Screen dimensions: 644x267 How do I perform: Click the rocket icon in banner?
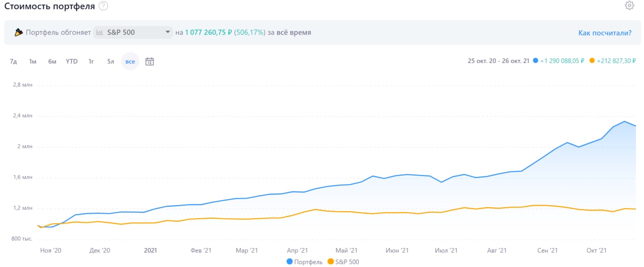coord(19,33)
